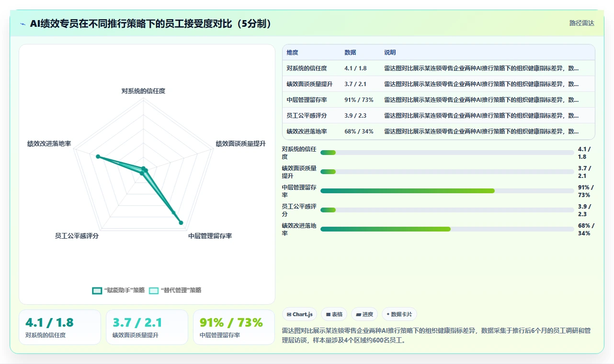The image size is (614, 364).
Task: Click the 数据 table column header
Action: (350, 53)
